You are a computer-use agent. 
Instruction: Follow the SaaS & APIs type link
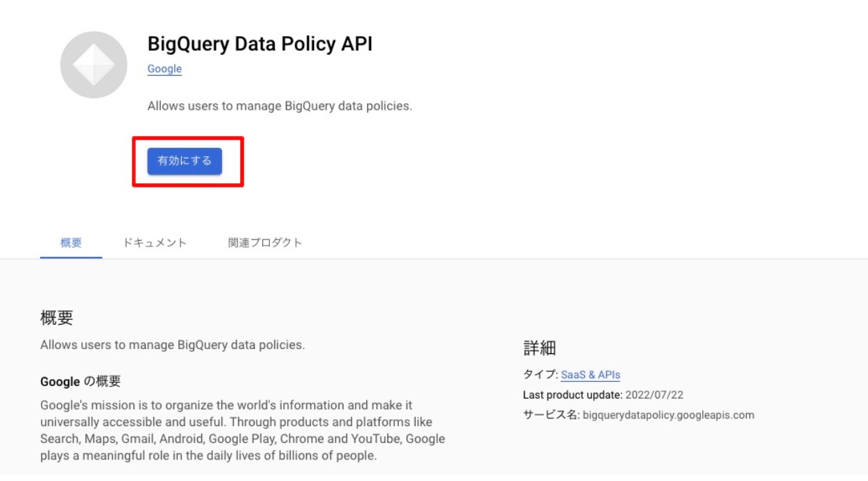(x=590, y=375)
